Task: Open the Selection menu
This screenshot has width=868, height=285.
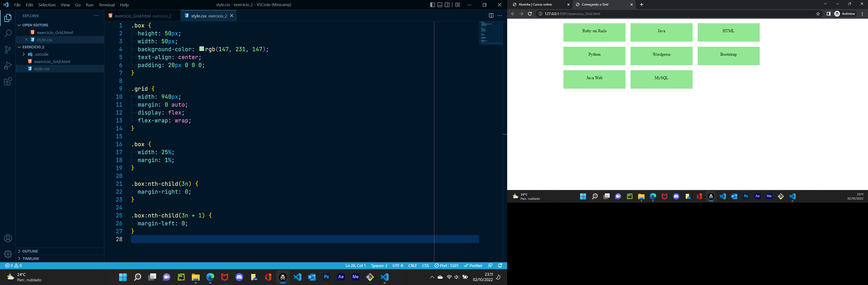Action: [x=47, y=5]
